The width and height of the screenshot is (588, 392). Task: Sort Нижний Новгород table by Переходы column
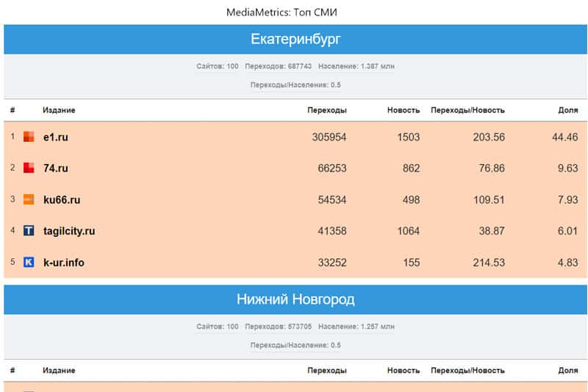tap(327, 371)
